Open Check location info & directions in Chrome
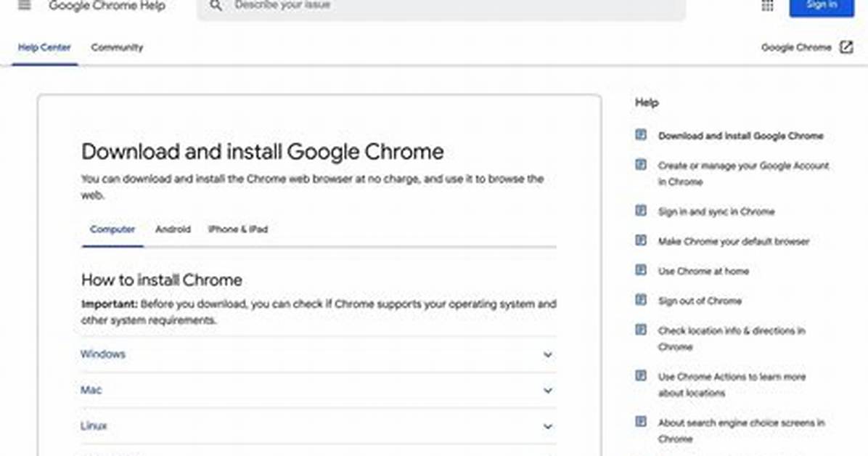This screenshot has height=456, width=868. pyautogui.click(x=732, y=338)
